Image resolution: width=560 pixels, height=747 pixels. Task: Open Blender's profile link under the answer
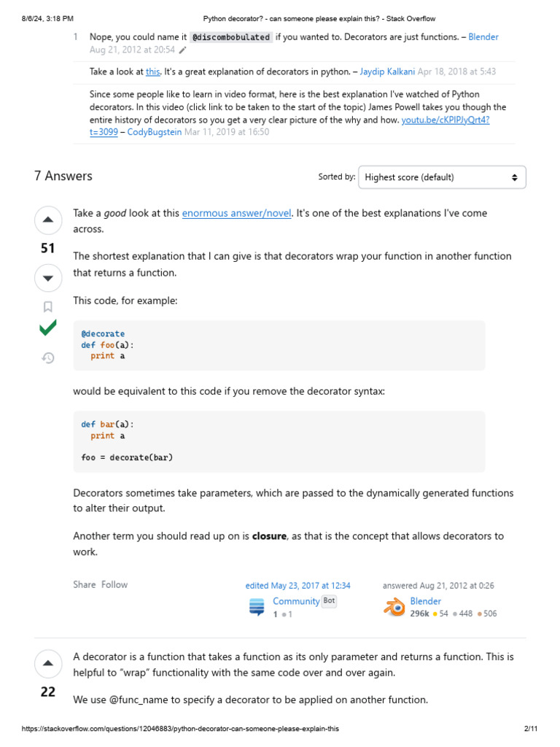pyautogui.click(x=425, y=601)
